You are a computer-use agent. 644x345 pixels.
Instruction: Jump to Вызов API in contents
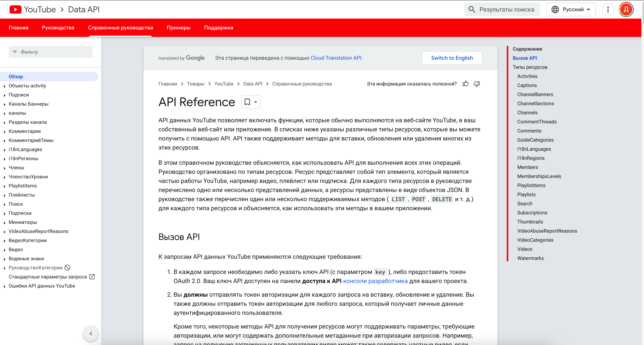(525, 58)
